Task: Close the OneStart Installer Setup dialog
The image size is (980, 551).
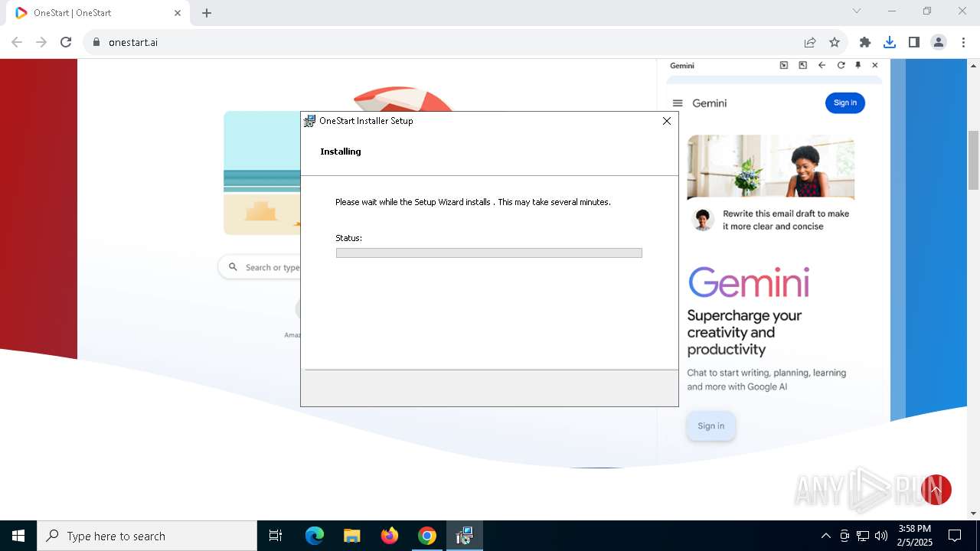Action: [667, 121]
